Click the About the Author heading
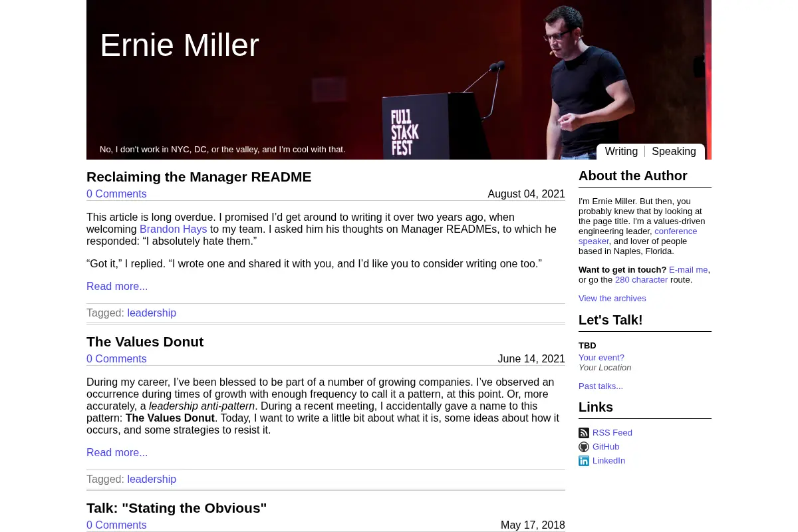 pyautogui.click(x=633, y=176)
